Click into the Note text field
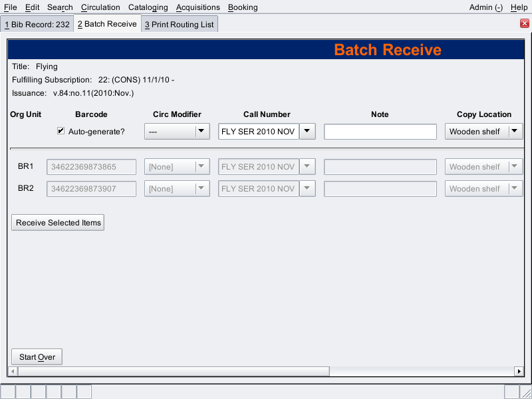Viewport: 532px width, 399px height. tap(380, 132)
